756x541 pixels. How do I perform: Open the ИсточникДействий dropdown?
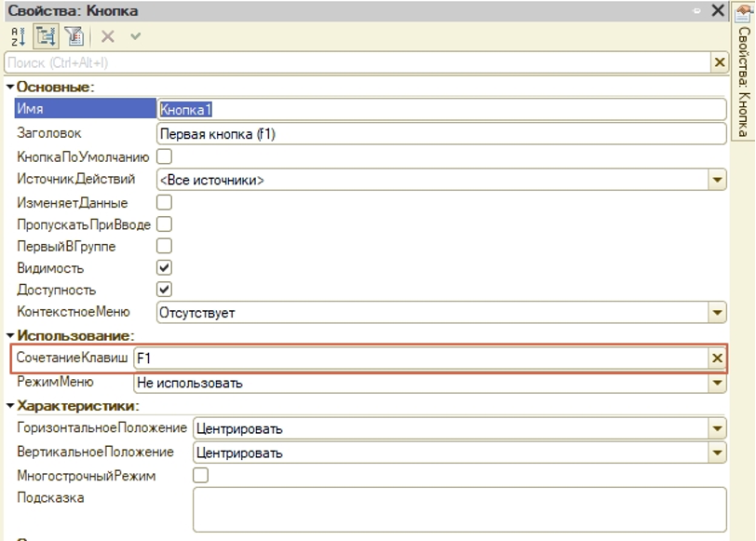(x=718, y=180)
